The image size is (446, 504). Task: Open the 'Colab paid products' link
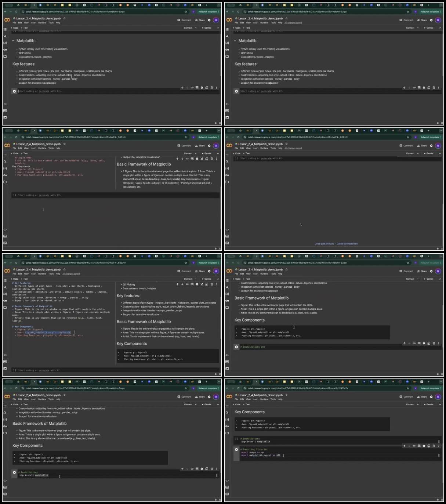(x=324, y=244)
